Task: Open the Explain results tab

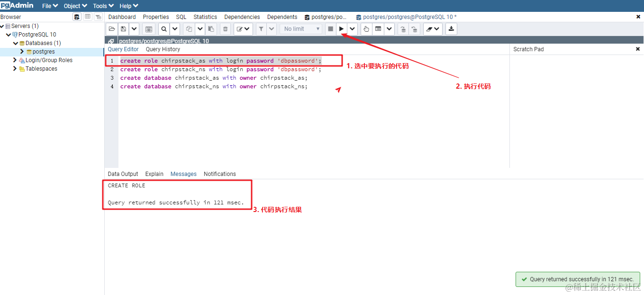Action: pyautogui.click(x=154, y=174)
